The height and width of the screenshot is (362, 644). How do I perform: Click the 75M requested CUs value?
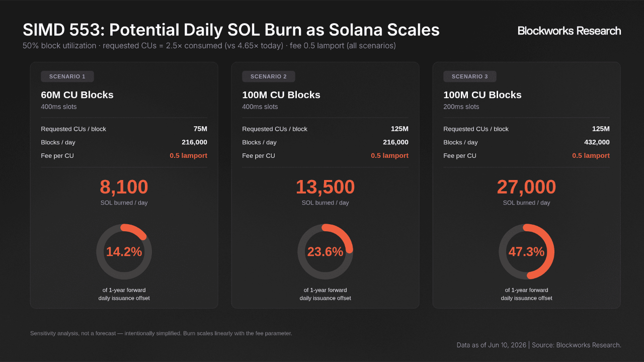(x=200, y=129)
